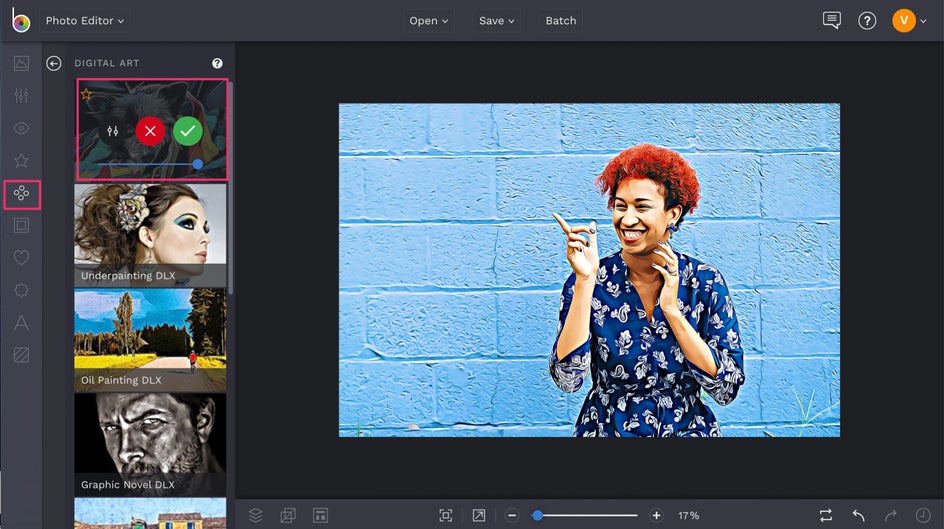Viewport: 944px width, 529px height.
Task: Click the back arrow beside Digital Art
Action: tap(54, 63)
